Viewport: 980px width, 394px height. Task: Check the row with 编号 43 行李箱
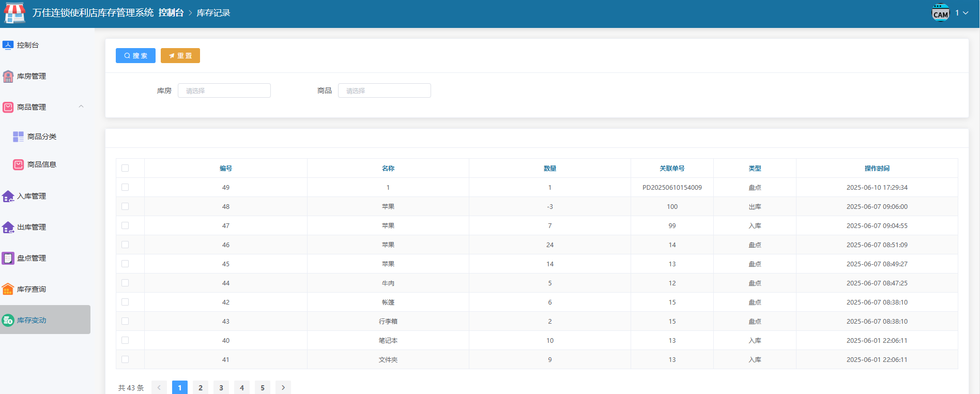pos(125,321)
